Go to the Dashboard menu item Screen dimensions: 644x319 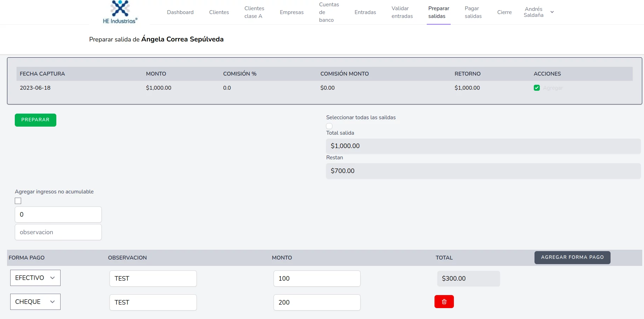click(180, 12)
